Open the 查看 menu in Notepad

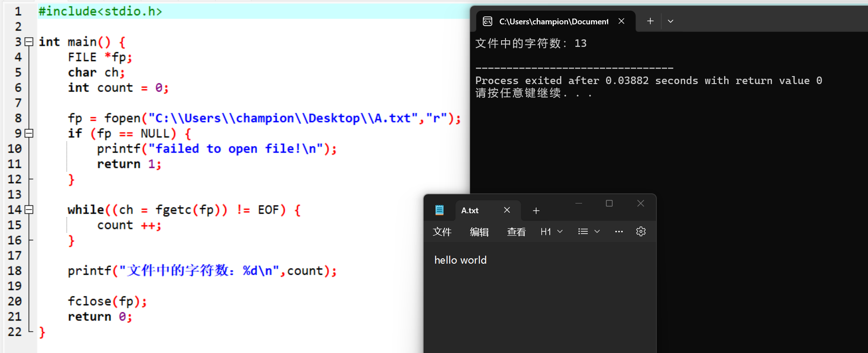pyautogui.click(x=517, y=232)
